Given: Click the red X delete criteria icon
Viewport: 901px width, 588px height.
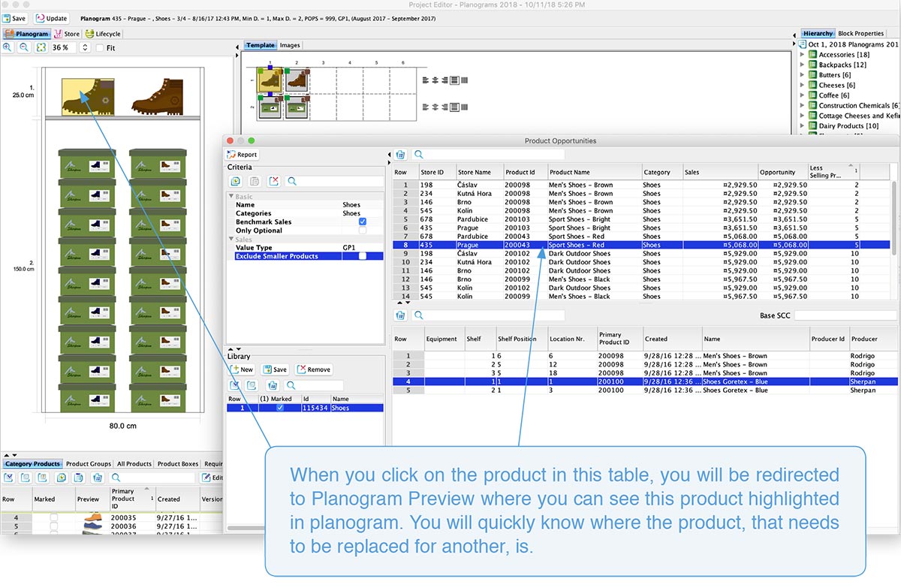Looking at the screenshot, I should (x=274, y=181).
